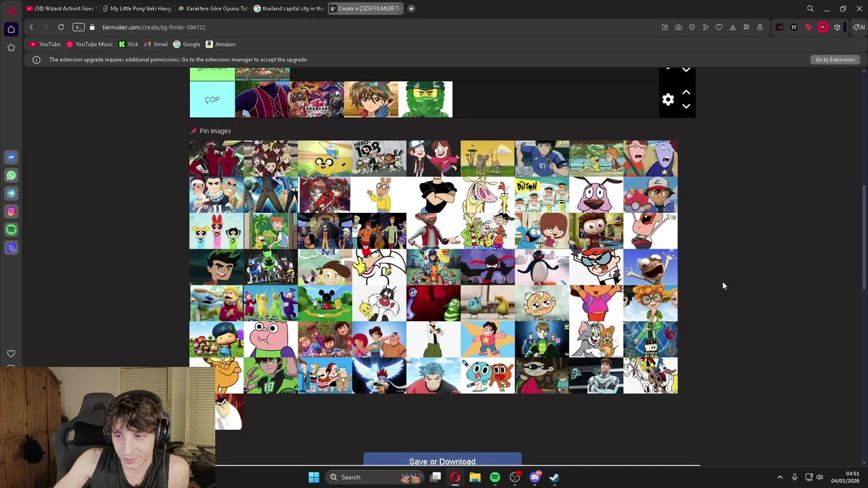Switch to My Little Pony tab

[136, 9]
